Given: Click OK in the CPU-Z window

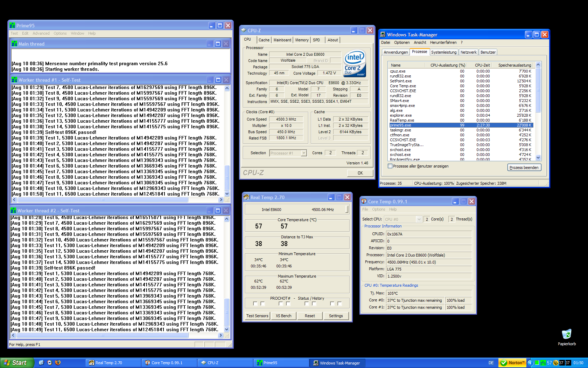Looking at the screenshot, I should pyautogui.click(x=360, y=173).
